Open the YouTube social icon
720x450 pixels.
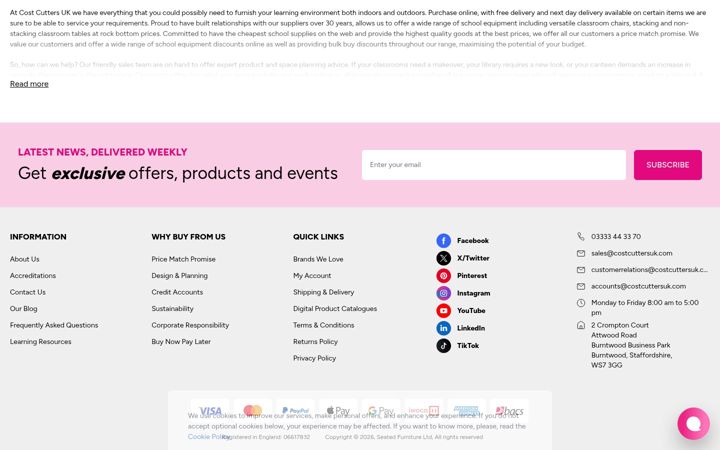pos(444,310)
